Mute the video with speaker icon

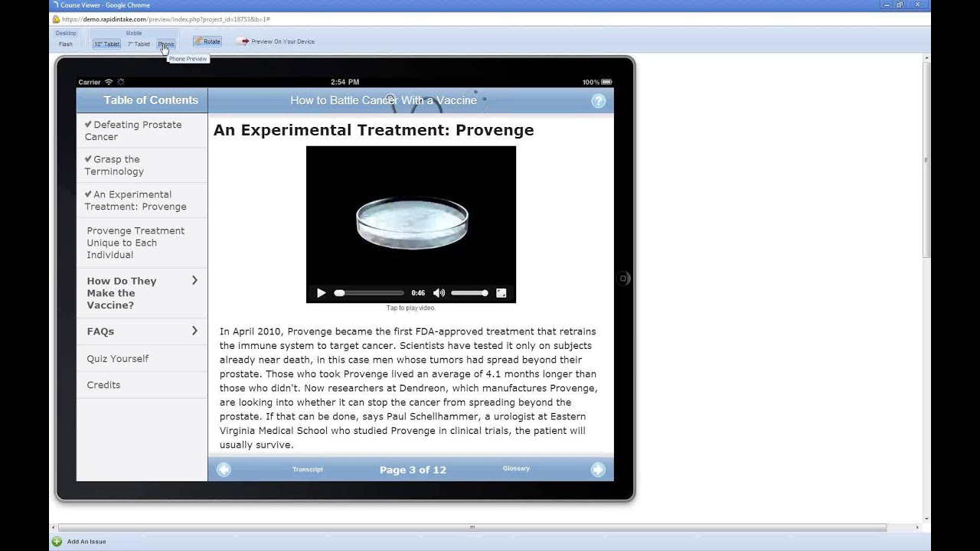tap(439, 293)
